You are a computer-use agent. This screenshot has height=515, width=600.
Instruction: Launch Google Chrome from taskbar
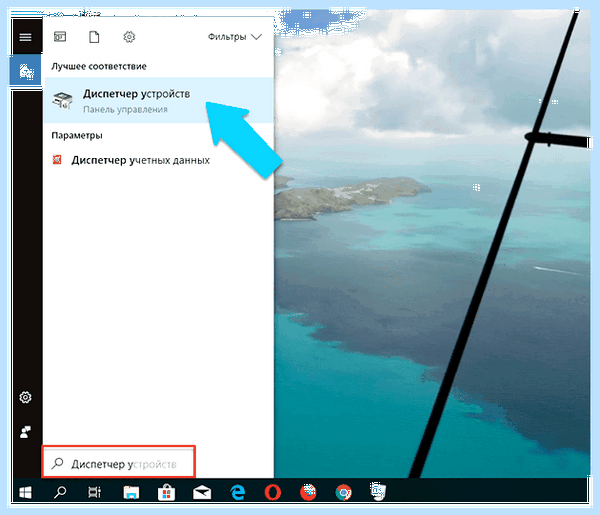pos(343,492)
